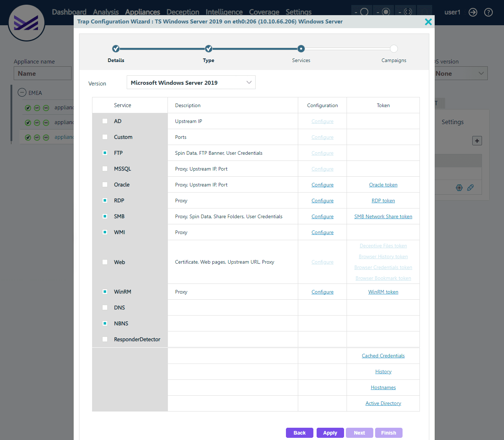
Task: Go to the Intelligence menu
Action: point(224,12)
